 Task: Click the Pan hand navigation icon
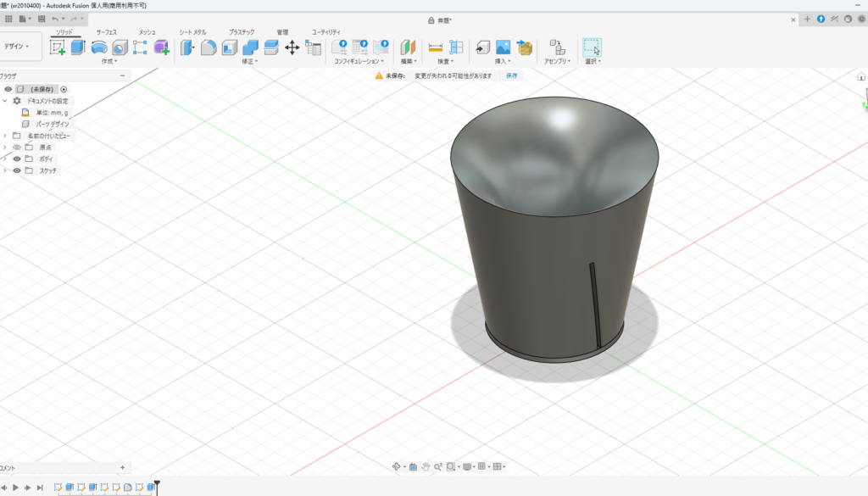(x=426, y=466)
